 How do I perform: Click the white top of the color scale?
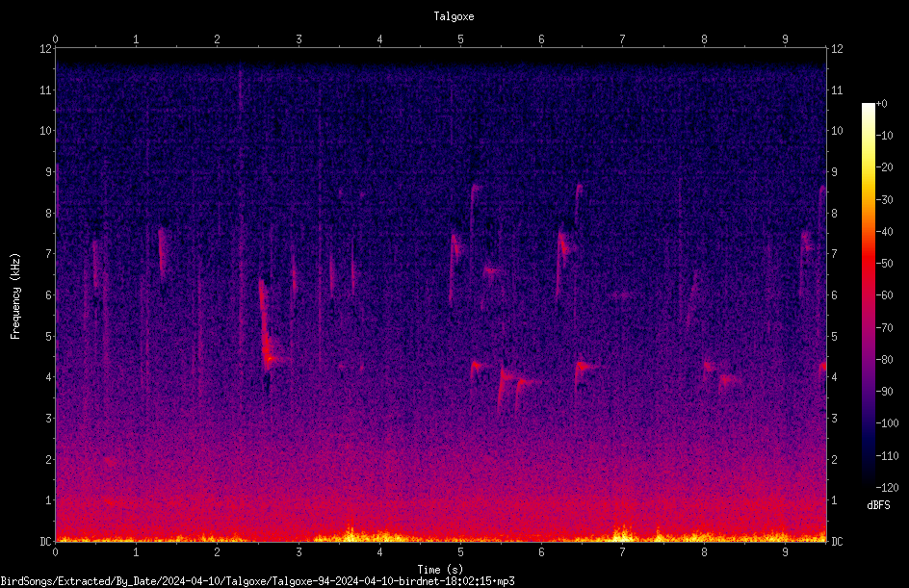click(x=868, y=107)
